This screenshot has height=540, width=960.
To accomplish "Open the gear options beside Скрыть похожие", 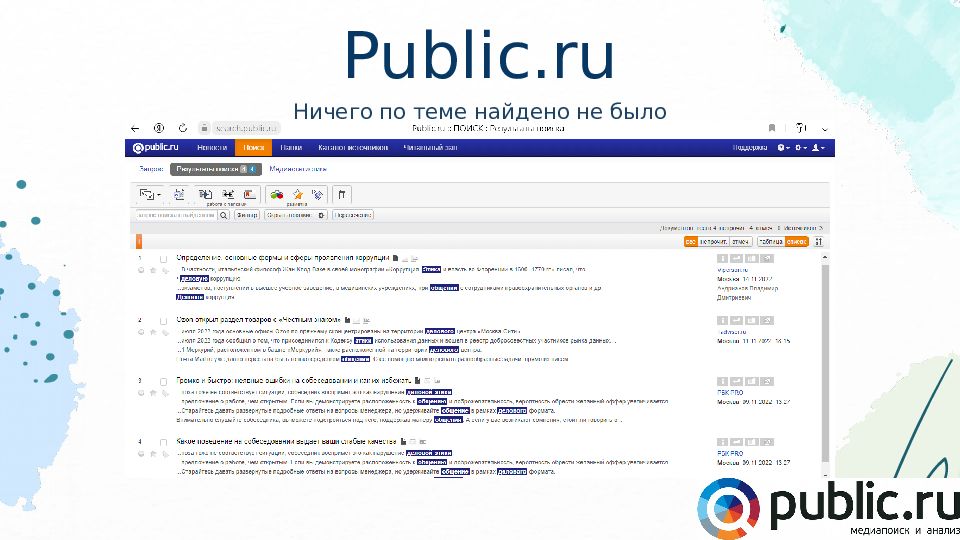I will 322,215.
